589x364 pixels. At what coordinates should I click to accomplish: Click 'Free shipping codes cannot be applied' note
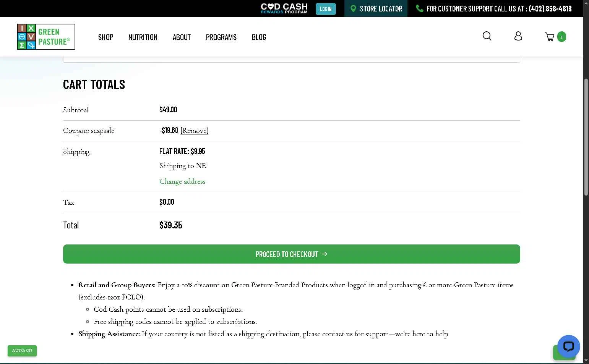pos(175,322)
